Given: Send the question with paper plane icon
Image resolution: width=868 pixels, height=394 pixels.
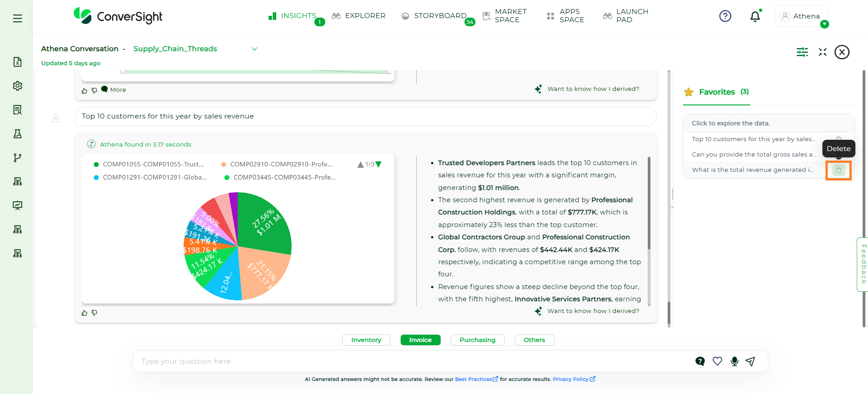Looking at the screenshot, I should click(x=750, y=361).
